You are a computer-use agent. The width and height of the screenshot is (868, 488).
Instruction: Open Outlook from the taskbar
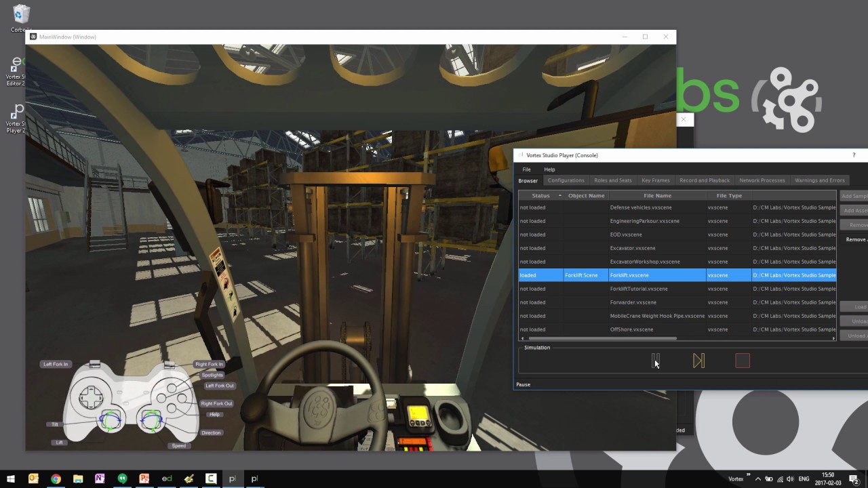pyautogui.click(x=33, y=479)
